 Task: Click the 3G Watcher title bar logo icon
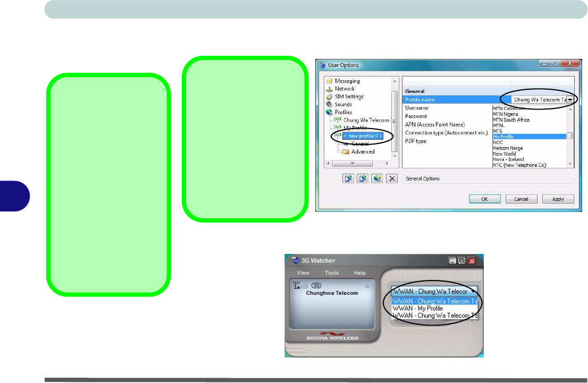296,260
